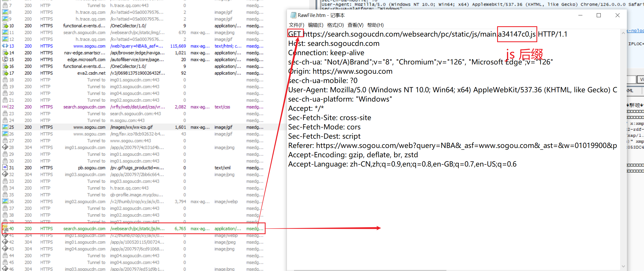Click the CSS icon of session 22

click(x=5, y=107)
